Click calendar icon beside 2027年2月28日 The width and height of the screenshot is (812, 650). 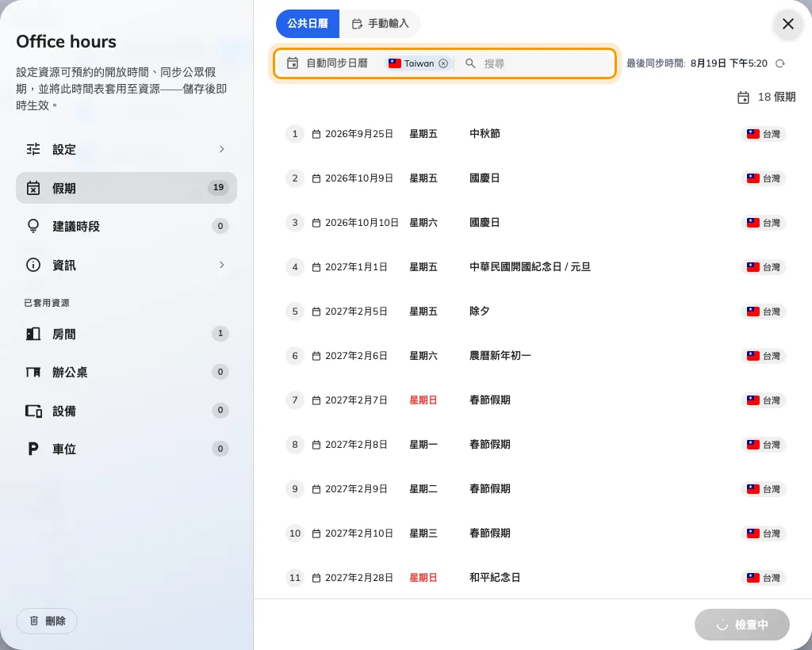pos(316,578)
